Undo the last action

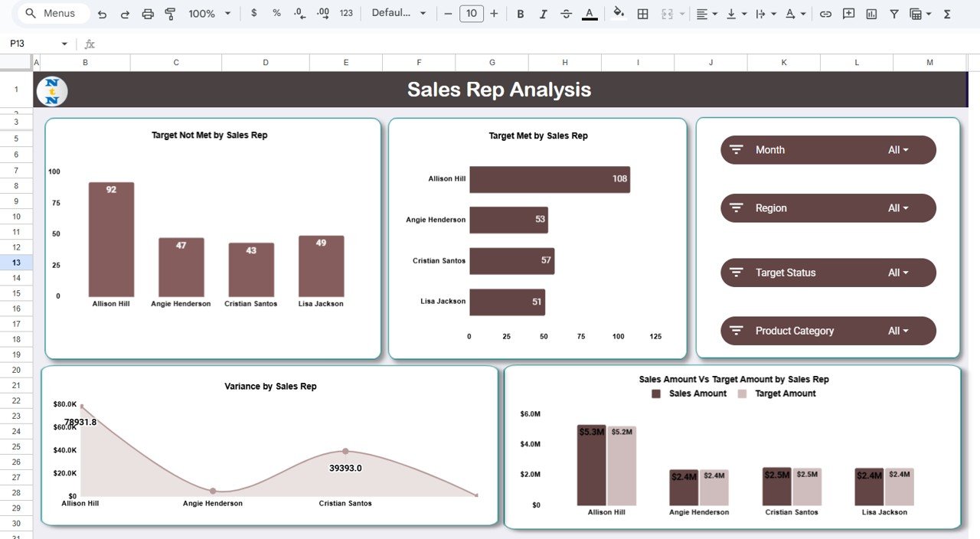[102, 13]
